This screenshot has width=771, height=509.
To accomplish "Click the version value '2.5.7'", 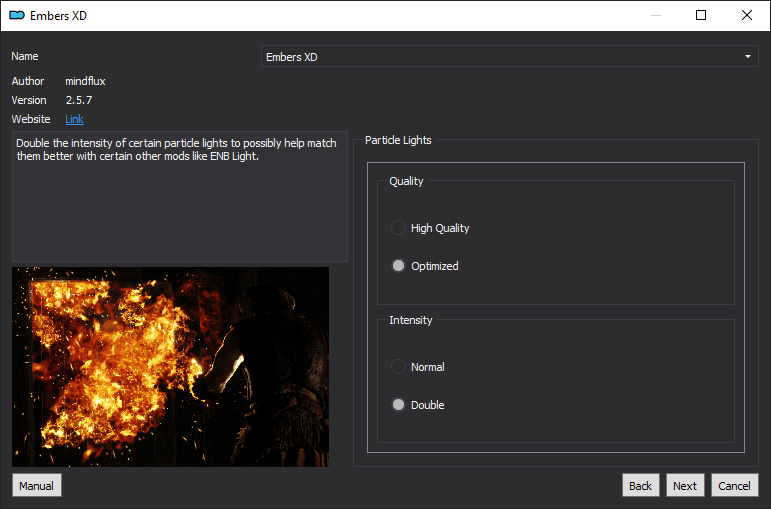I will click(79, 100).
